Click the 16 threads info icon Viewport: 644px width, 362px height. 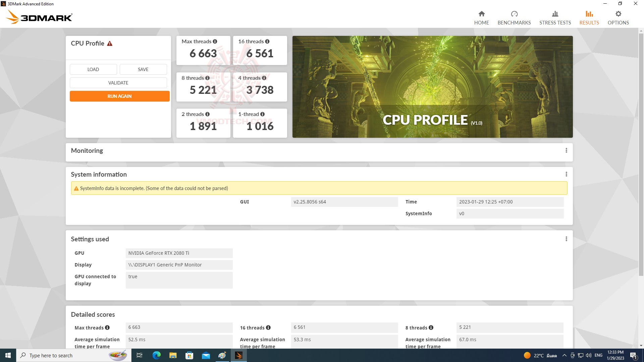267,42
